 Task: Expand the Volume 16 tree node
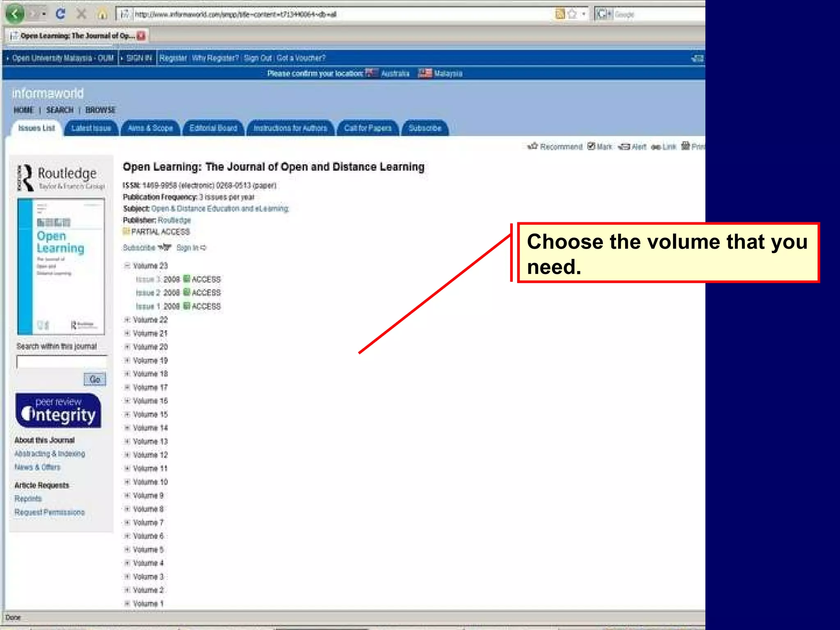127,401
